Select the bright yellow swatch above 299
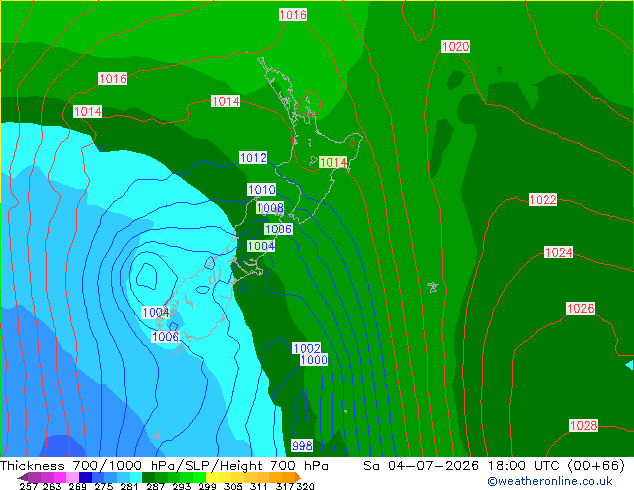The width and height of the screenshot is (634, 490). pyautogui.click(x=212, y=477)
